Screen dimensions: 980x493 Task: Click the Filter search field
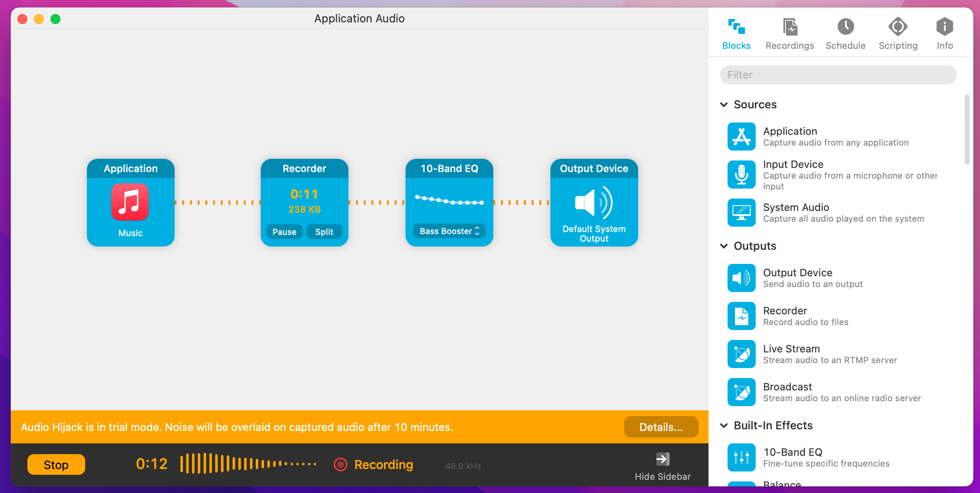(838, 75)
